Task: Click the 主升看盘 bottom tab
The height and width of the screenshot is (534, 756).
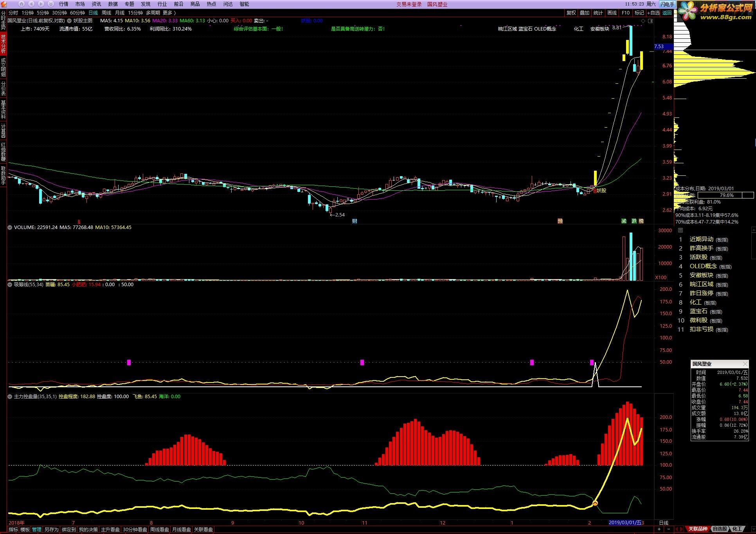Action: (x=110, y=529)
